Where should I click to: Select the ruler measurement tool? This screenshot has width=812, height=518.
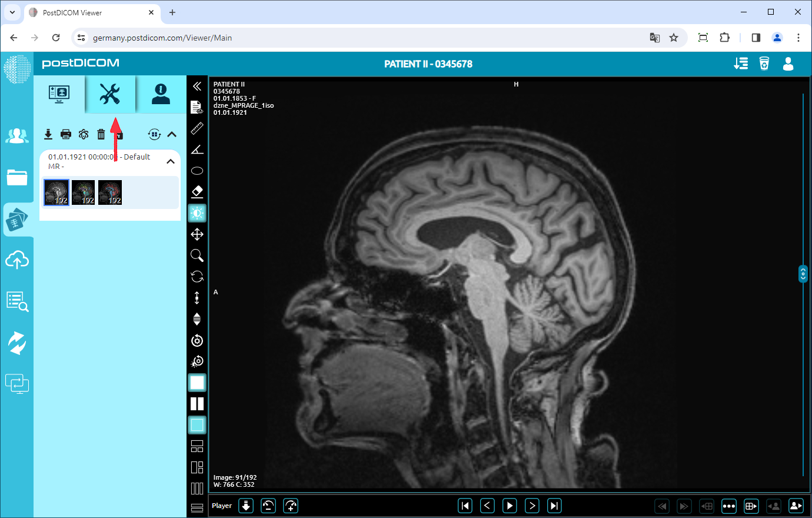tap(197, 128)
